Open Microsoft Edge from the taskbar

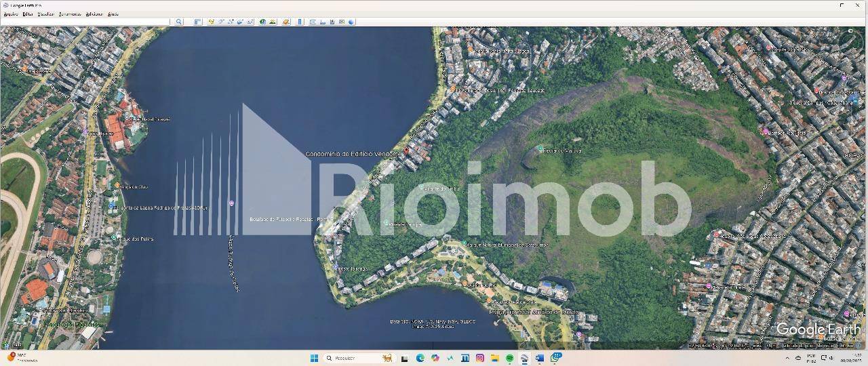coord(420,358)
